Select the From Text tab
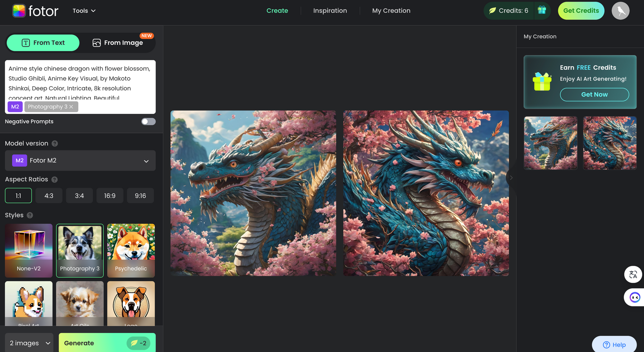644x352 pixels. [43, 42]
